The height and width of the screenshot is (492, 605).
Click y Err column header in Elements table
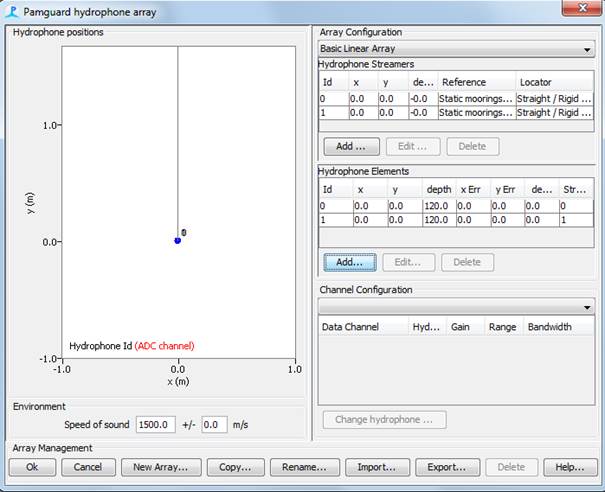point(507,189)
